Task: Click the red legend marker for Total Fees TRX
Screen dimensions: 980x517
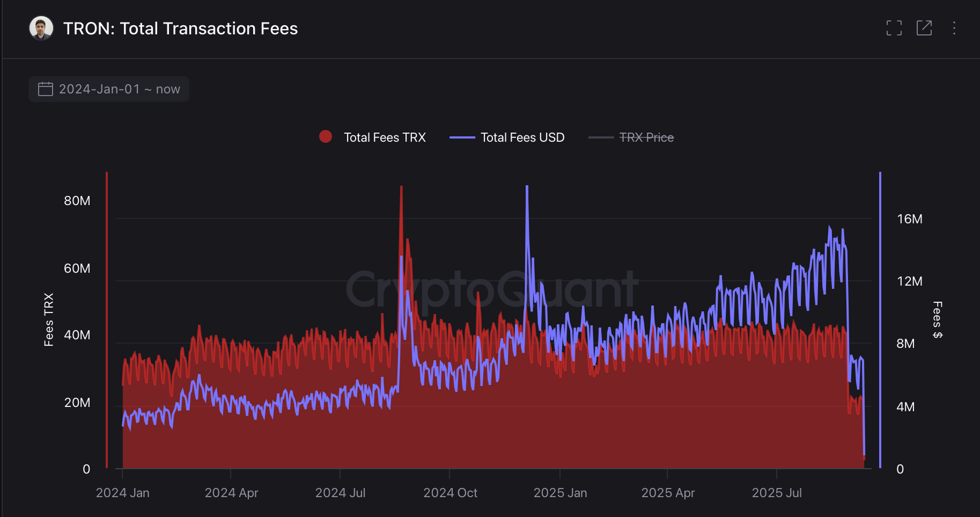Action: tap(326, 137)
